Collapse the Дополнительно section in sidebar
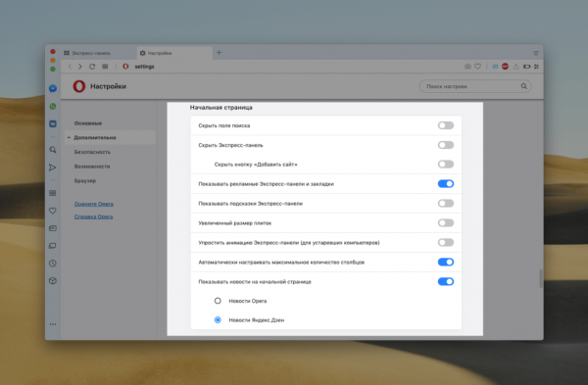 95,137
